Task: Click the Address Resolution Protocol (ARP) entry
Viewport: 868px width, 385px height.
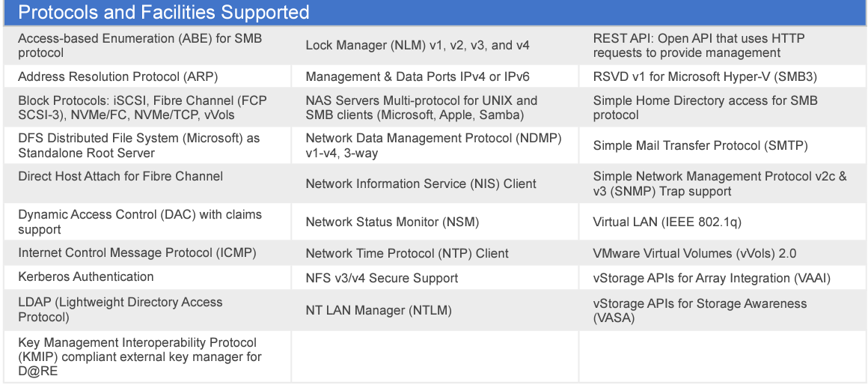Action: [x=118, y=76]
